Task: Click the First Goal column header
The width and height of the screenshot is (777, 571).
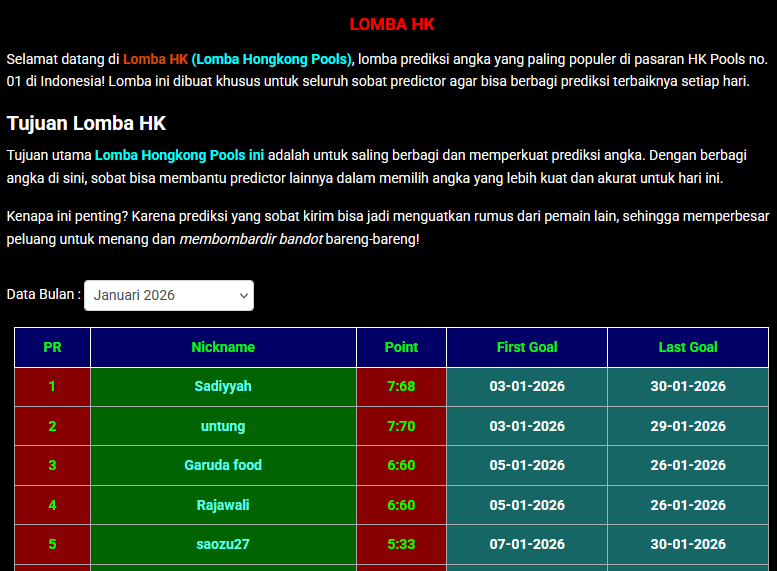Action: 527,347
